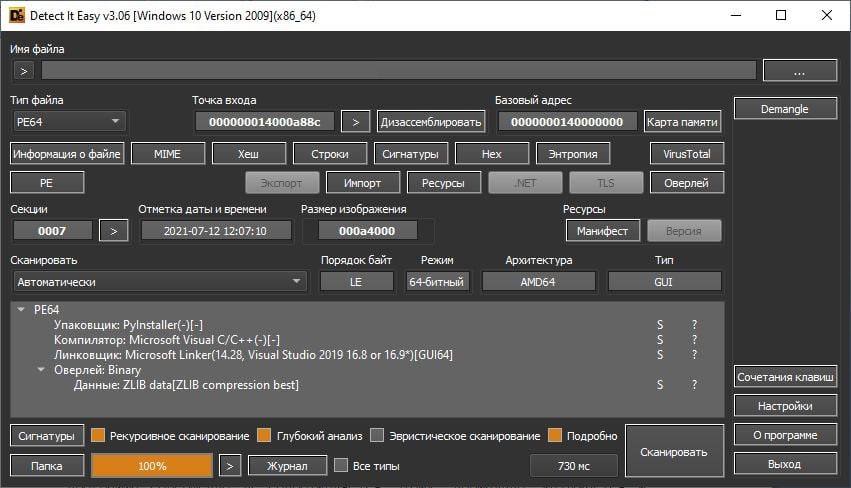This screenshot has width=851, height=488.
Task: Toggle Подробно checkbox
Action: [555, 435]
